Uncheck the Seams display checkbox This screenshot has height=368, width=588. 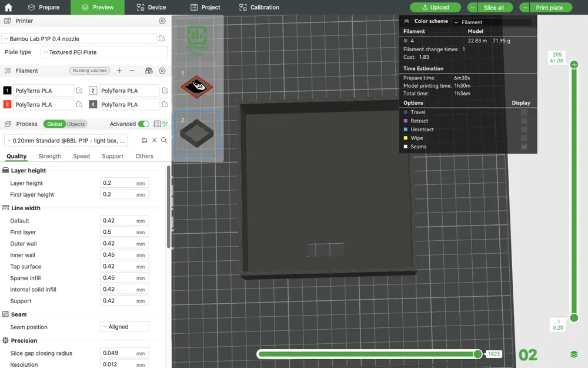click(524, 147)
